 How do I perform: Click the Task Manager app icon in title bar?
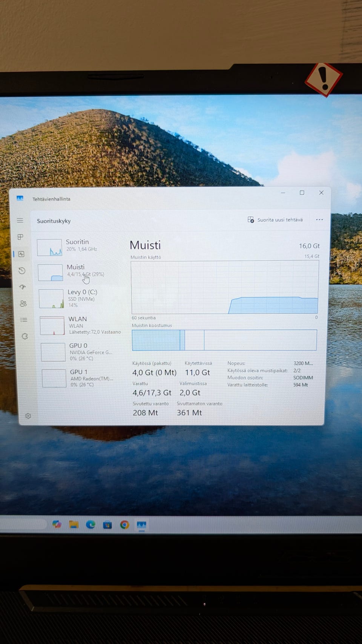pyautogui.click(x=20, y=198)
